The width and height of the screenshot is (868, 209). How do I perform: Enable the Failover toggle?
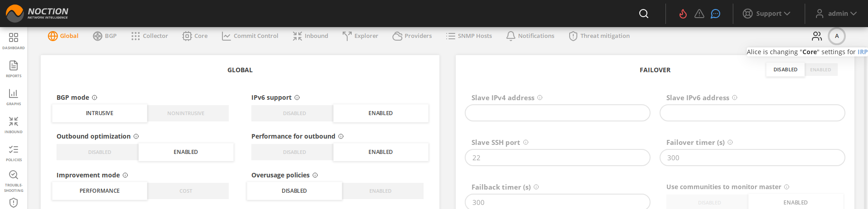pos(821,70)
